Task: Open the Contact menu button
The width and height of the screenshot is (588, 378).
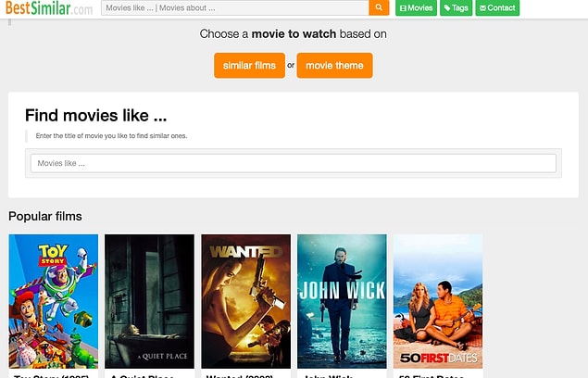Action: (497, 8)
